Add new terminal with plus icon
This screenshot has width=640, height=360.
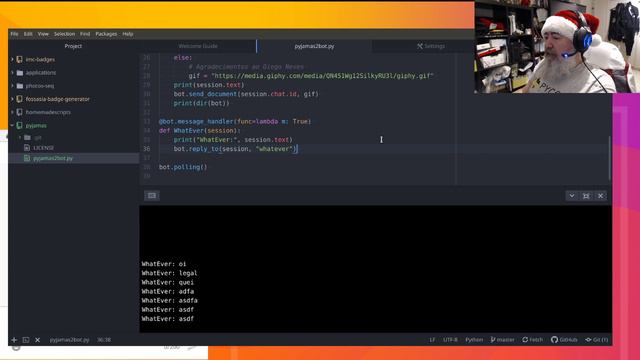click(x=14, y=340)
